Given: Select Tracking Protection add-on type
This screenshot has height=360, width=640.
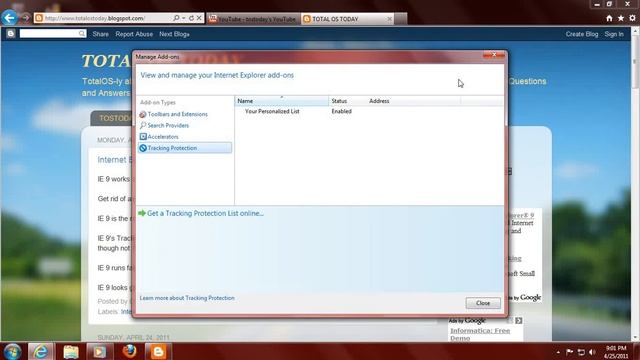Looking at the screenshot, I should [185, 148].
